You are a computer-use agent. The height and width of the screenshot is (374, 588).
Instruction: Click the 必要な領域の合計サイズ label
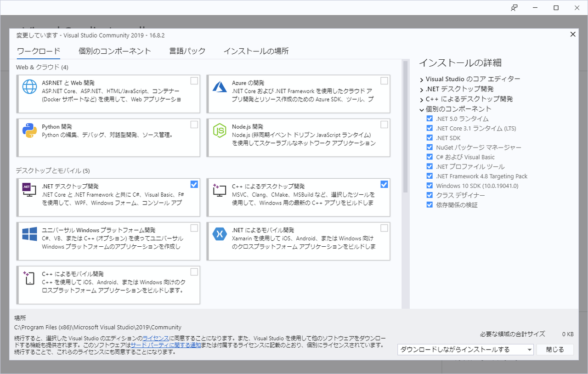513,334
